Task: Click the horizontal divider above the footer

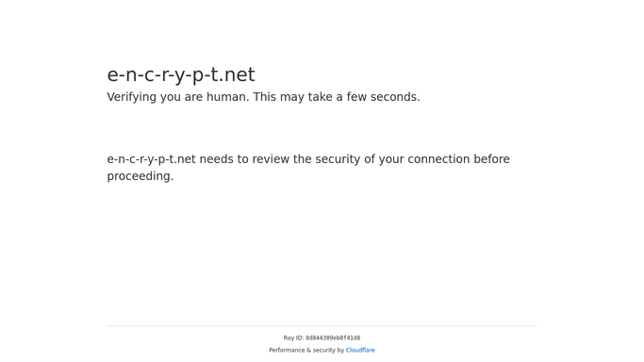Action: click(322, 326)
